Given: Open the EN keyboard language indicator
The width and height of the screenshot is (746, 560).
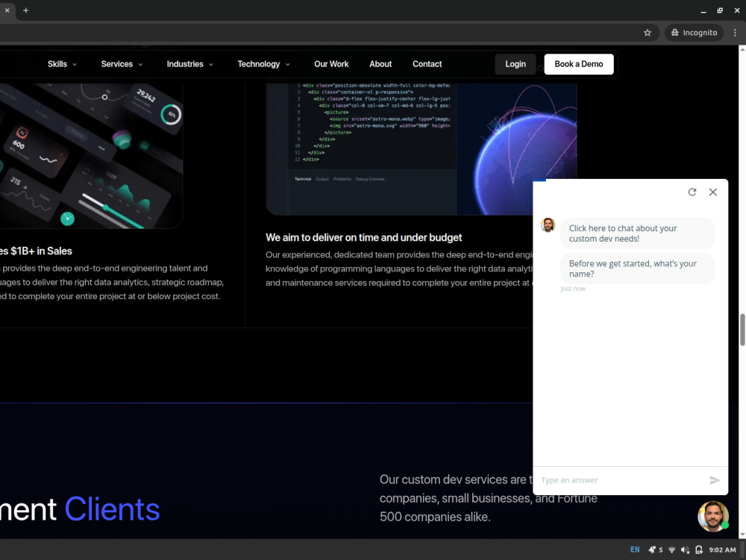Looking at the screenshot, I should [635, 550].
